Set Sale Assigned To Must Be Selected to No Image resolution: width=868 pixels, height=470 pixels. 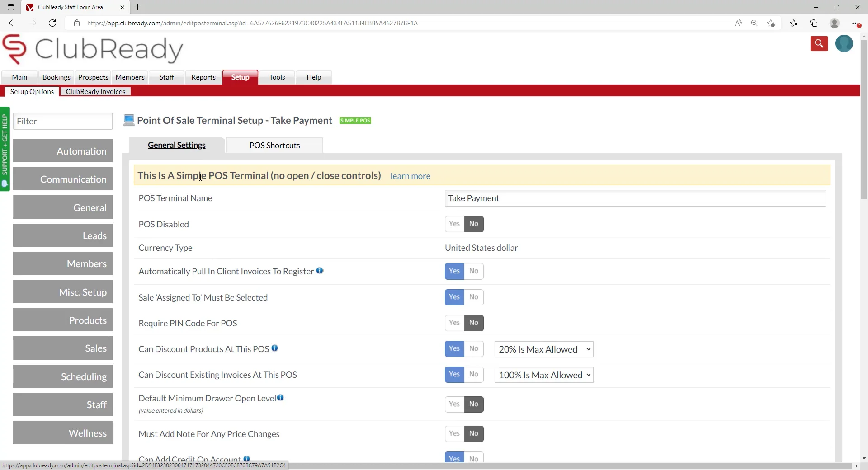pos(474,297)
